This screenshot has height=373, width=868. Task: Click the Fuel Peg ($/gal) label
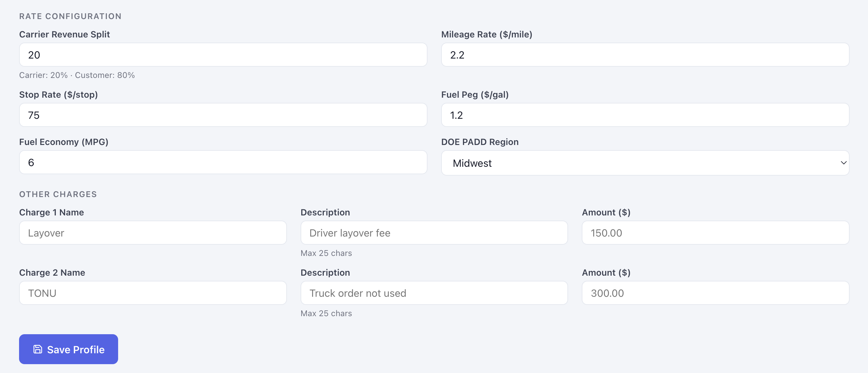tap(475, 95)
